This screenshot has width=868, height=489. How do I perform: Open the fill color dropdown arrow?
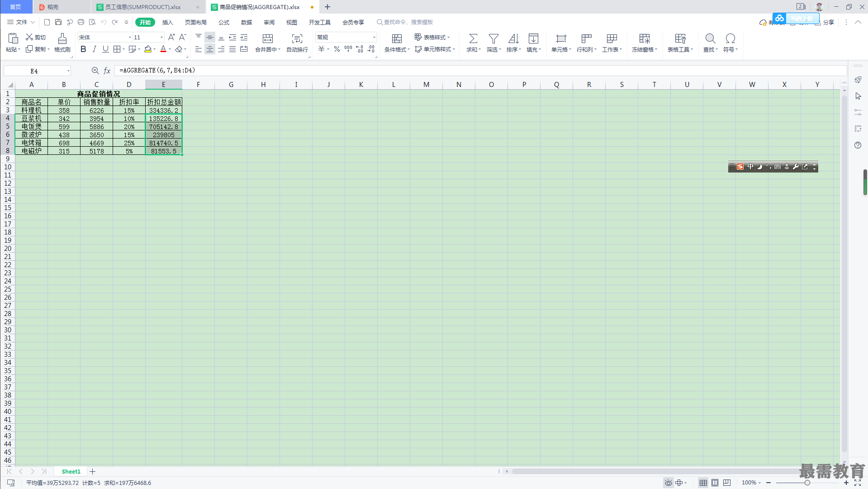(155, 49)
